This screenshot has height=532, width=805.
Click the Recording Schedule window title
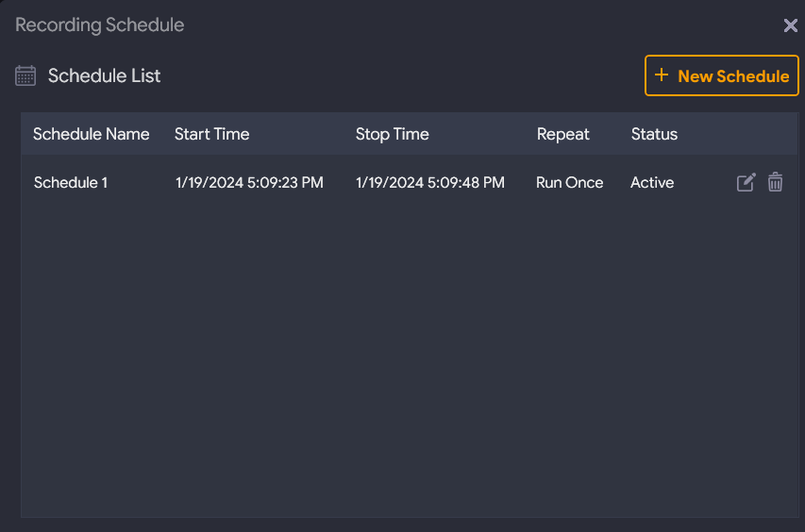click(100, 25)
